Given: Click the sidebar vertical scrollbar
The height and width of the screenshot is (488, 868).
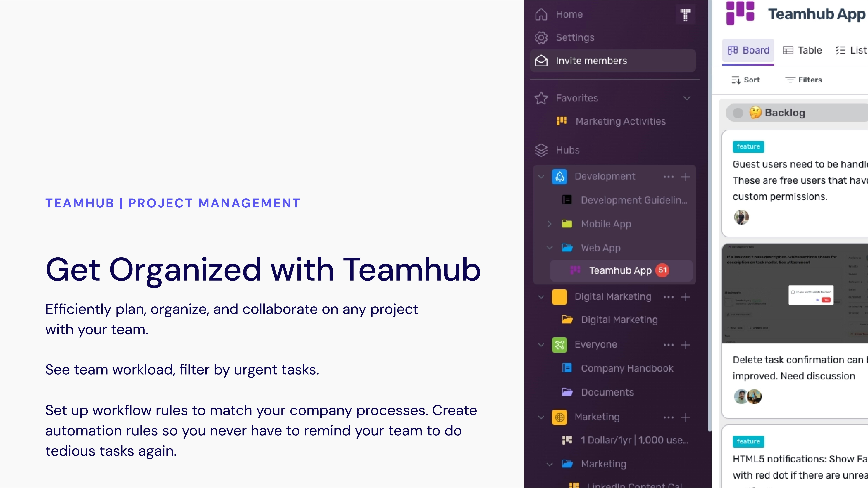Looking at the screenshot, I should [x=709, y=216].
